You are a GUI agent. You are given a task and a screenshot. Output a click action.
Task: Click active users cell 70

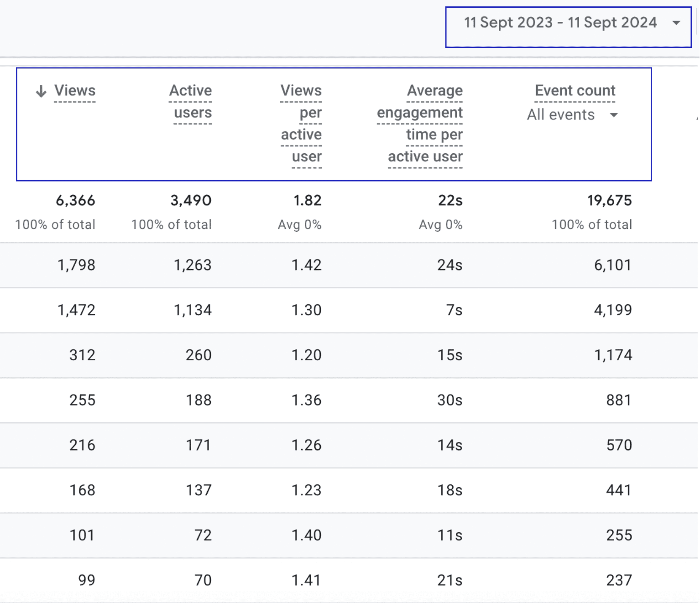pos(203,580)
